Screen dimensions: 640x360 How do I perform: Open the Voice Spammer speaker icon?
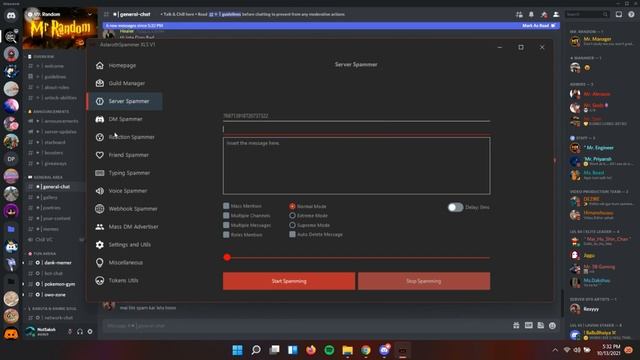[x=100, y=191]
